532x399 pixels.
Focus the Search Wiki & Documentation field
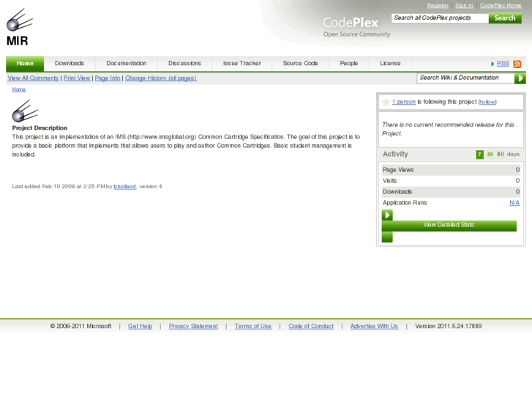(465, 78)
